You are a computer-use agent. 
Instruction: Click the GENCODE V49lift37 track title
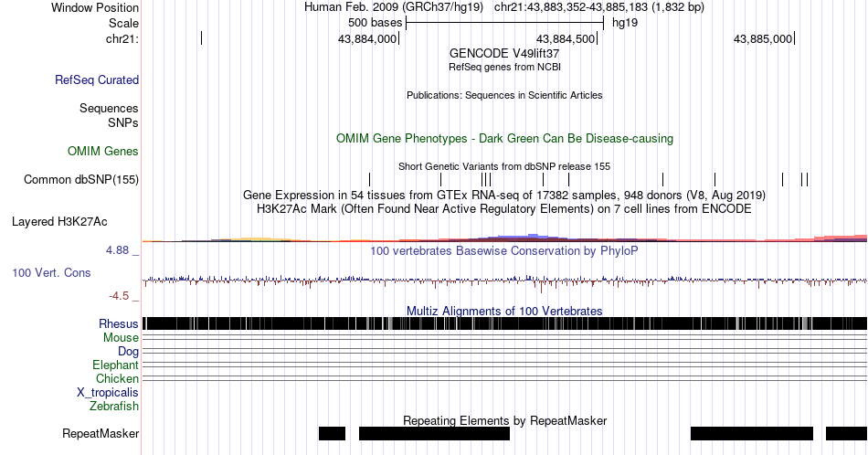click(504, 54)
